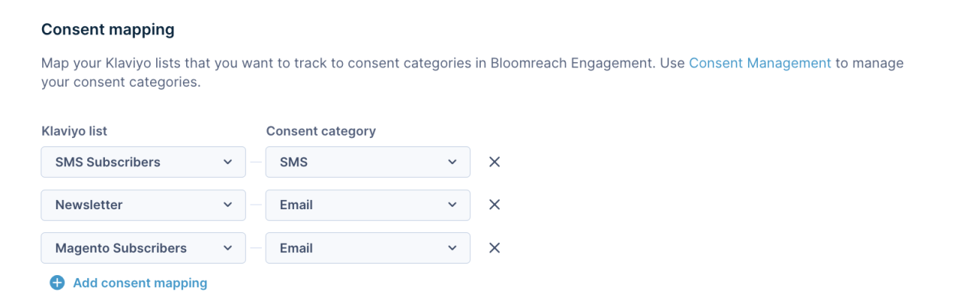Click the chevron in SMS Subscribers field
The width and height of the screenshot is (980, 305).
(227, 162)
